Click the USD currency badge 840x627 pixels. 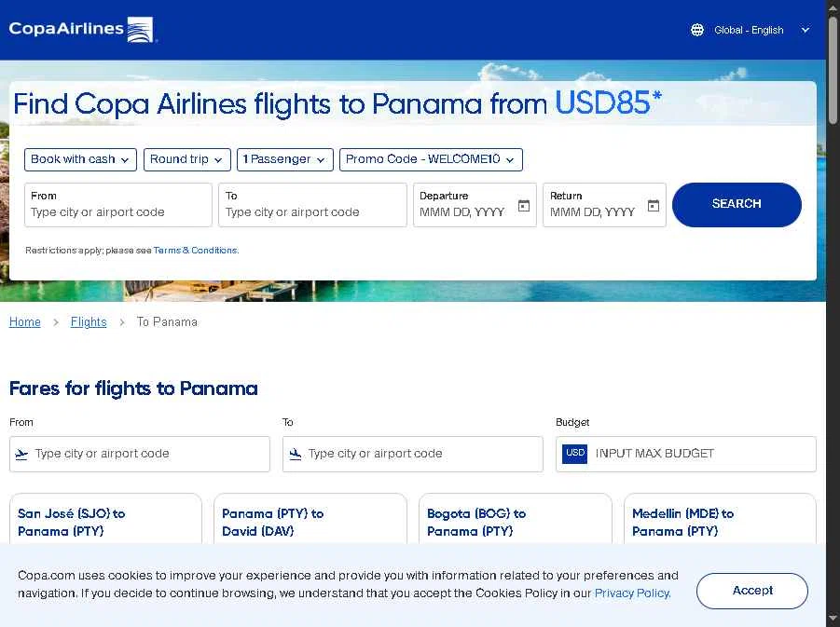coord(575,454)
